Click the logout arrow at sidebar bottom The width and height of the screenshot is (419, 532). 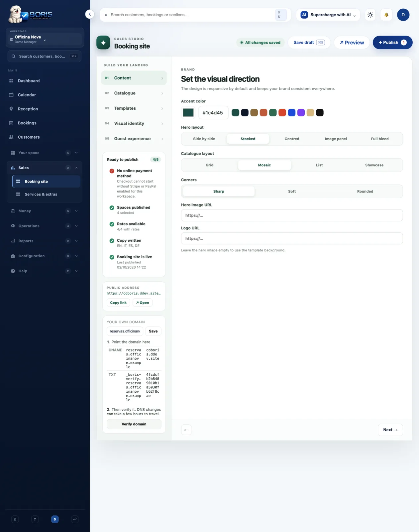(75, 519)
